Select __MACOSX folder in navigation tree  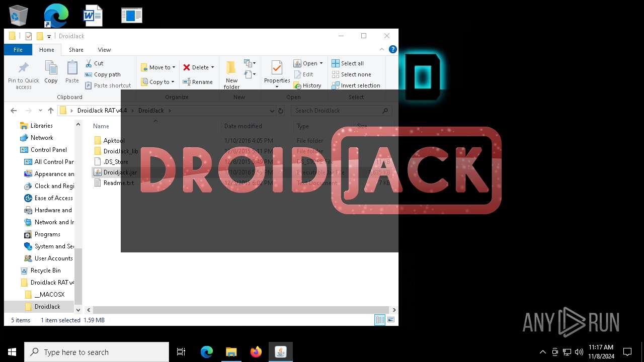tap(49, 295)
